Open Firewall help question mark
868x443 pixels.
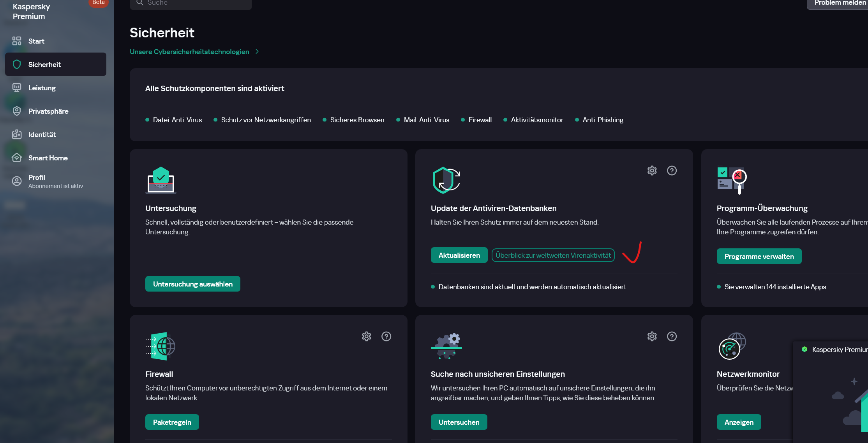[386, 336]
